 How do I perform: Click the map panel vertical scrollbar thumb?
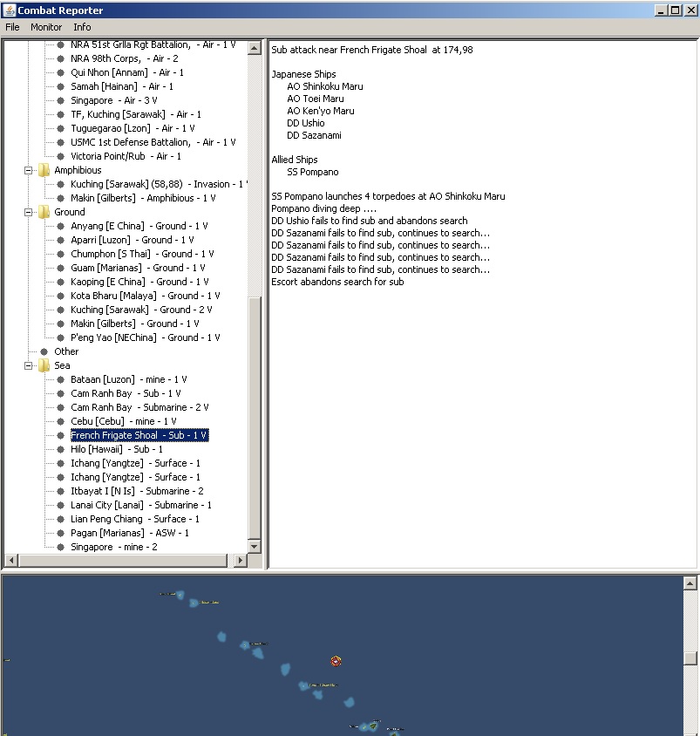pyautogui.click(x=690, y=658)
